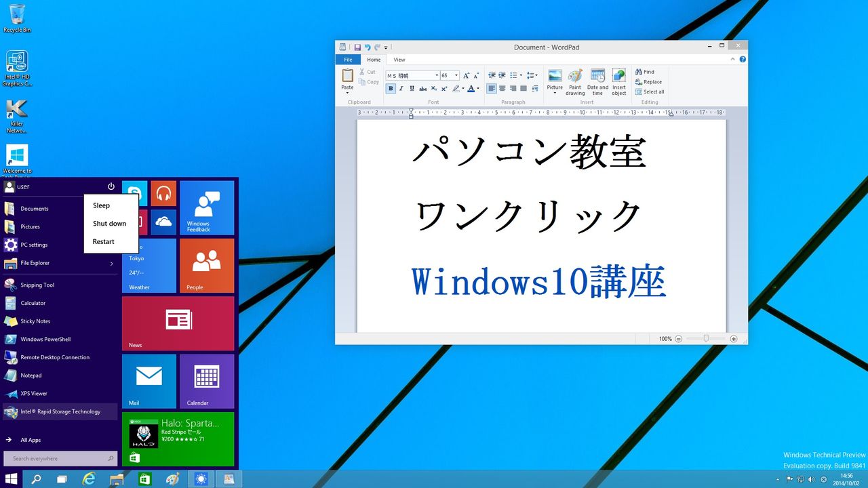Apply subscript formatting
This screenshot has width=868, height=488.
[x=433, y=89]
